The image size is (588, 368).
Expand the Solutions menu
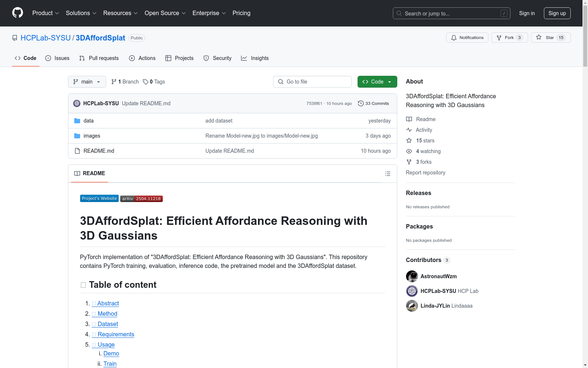pyautogui.click(x=81, y=13)
